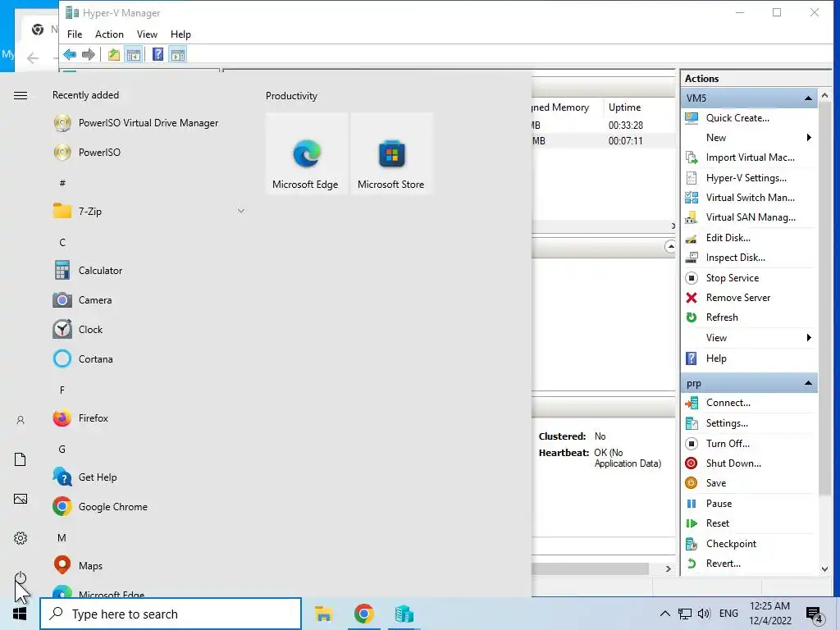Click Inspect Disk action
840x630 pixels.
point(735,258)
